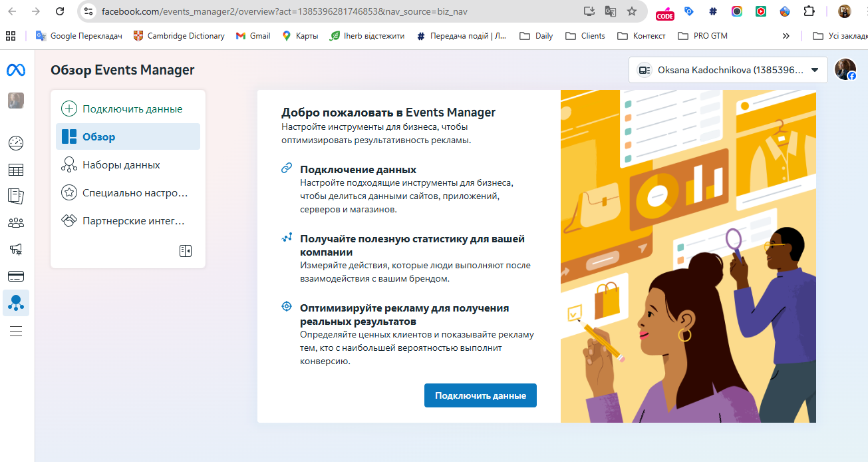
Task: Click the green plus icon for connecting data
Action: (69, 109)
